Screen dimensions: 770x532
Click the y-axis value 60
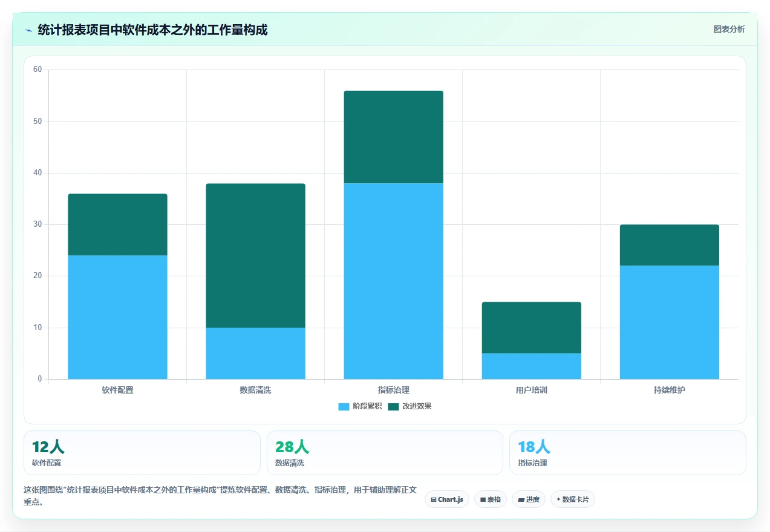[38, 70]
